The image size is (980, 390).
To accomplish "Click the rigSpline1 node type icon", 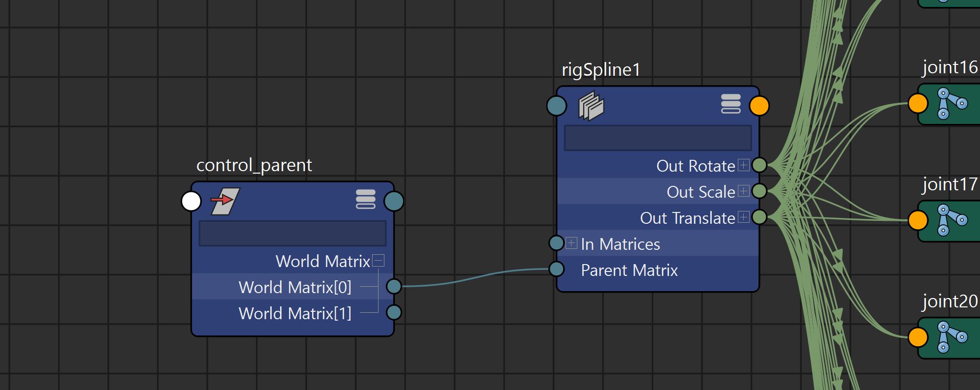I will 591,106.
